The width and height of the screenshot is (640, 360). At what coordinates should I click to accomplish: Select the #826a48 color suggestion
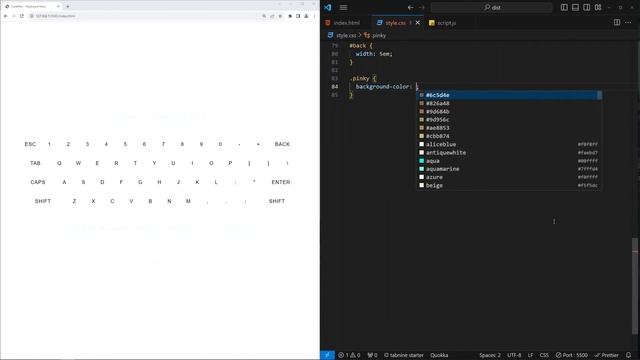click(509, 103)
